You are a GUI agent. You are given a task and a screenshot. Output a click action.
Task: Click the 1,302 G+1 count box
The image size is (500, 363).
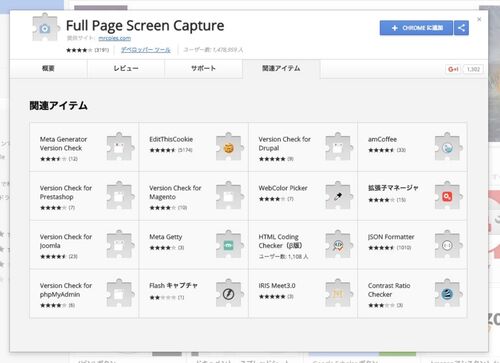473,69
